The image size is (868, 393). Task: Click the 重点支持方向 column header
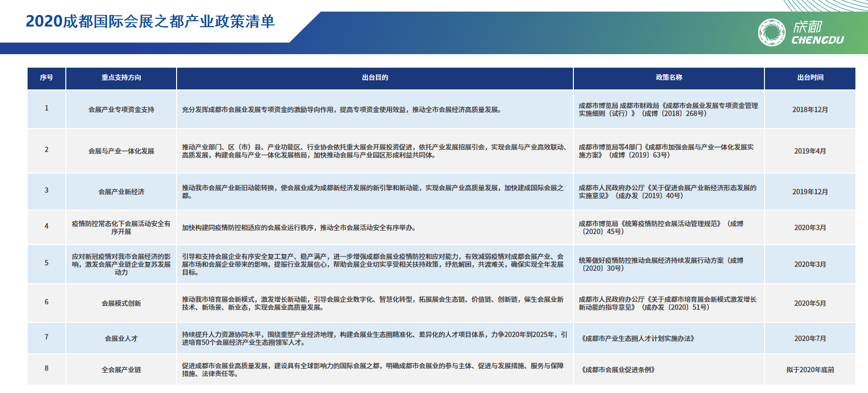[x=121, y=77]
